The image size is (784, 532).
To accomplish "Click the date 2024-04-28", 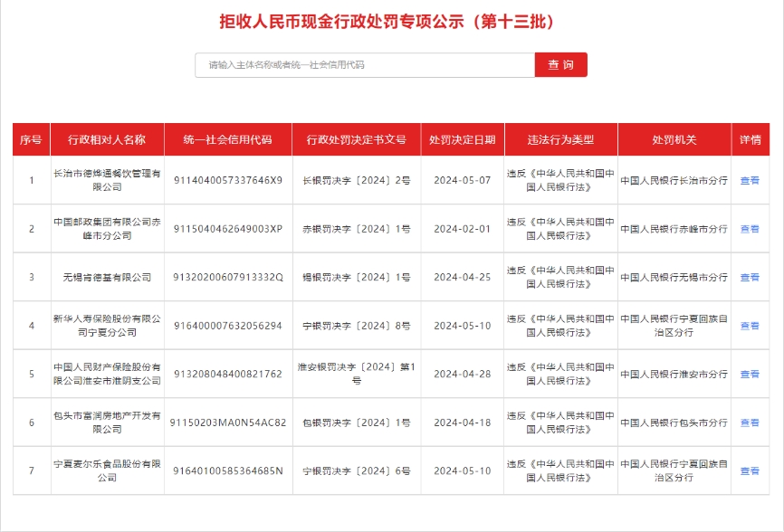I will coord(463,375).
